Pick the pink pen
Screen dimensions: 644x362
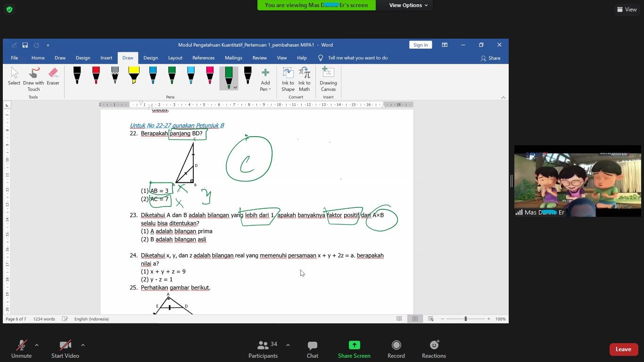click(x=210, y=76)
